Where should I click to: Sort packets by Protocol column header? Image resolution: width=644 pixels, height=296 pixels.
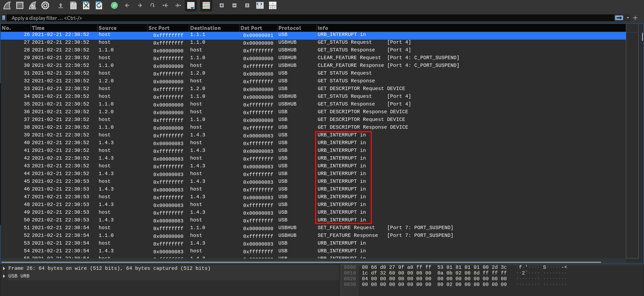289,28
